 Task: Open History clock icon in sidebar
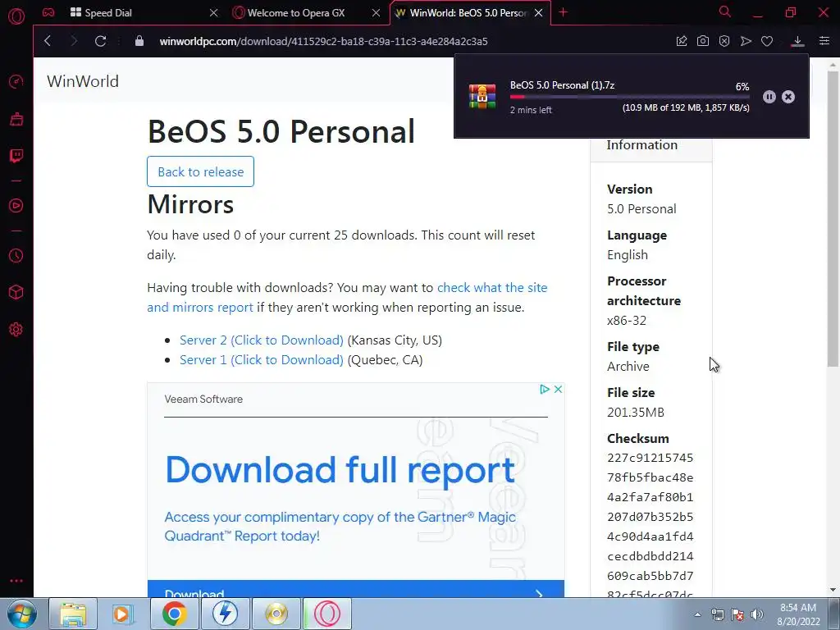(x=16, y=256)
